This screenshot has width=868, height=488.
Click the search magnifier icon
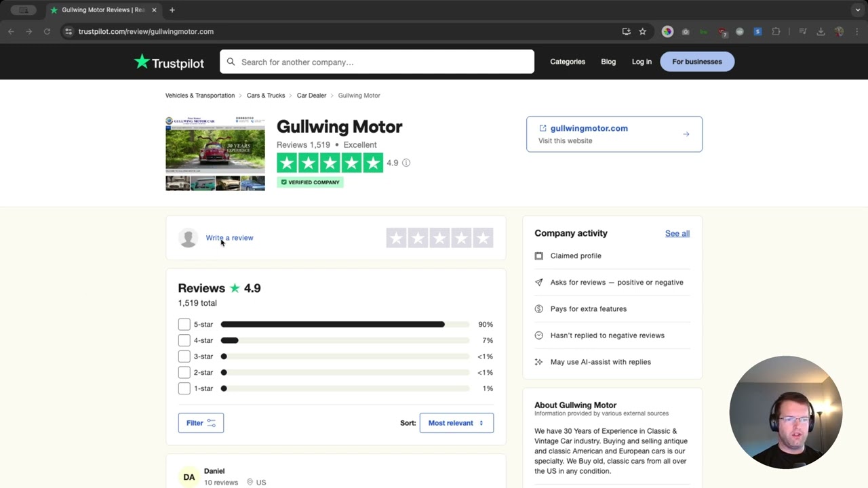tap(231, 62)
